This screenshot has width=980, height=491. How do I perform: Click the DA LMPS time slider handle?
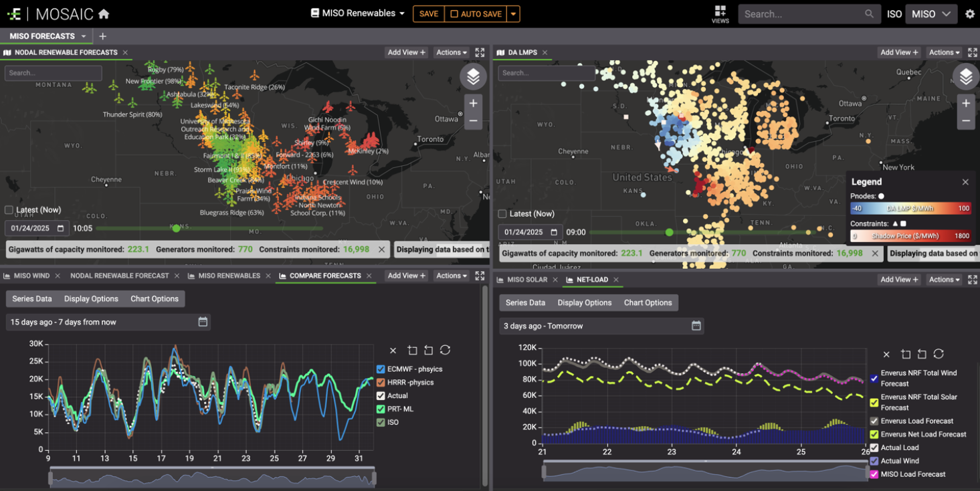tap(669, 232)
